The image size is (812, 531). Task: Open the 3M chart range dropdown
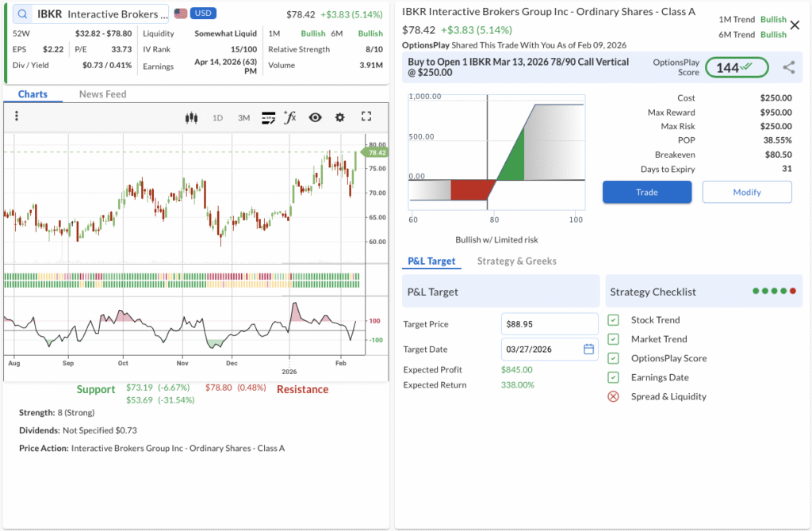pos(243,117)
